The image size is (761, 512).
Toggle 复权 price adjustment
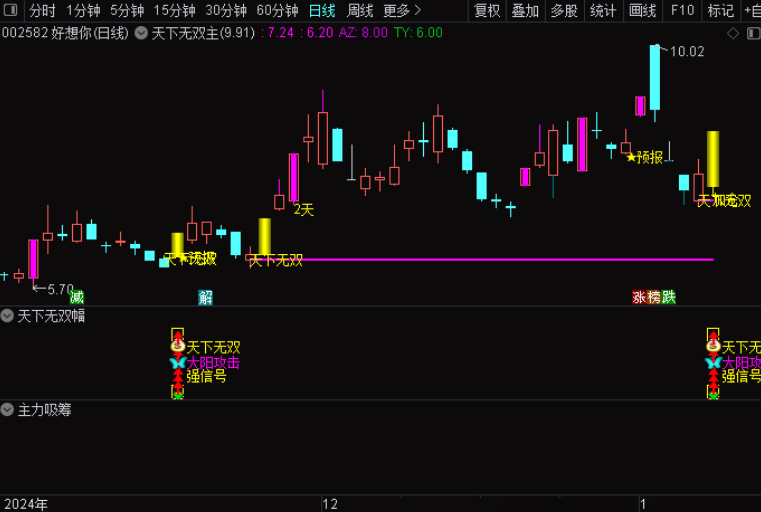[x=487, y=11]
